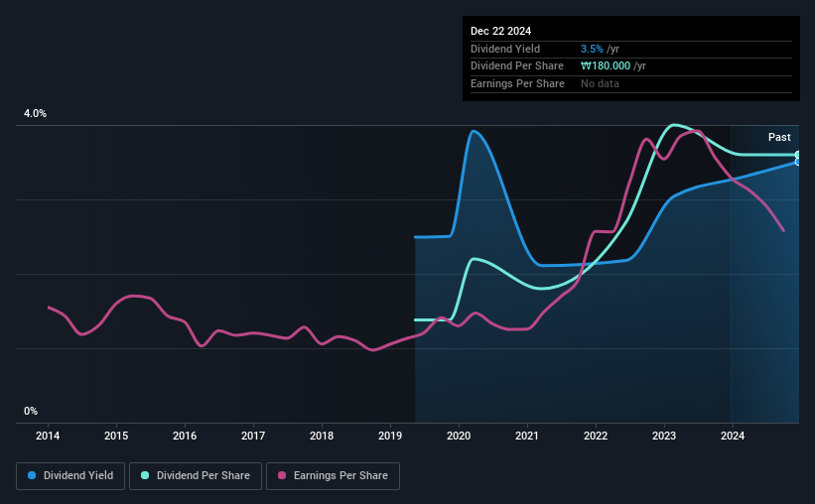Click the 0% y-axis label
Image resolution: width=815 pixels, height=504 pixels.
coord(31,411)
